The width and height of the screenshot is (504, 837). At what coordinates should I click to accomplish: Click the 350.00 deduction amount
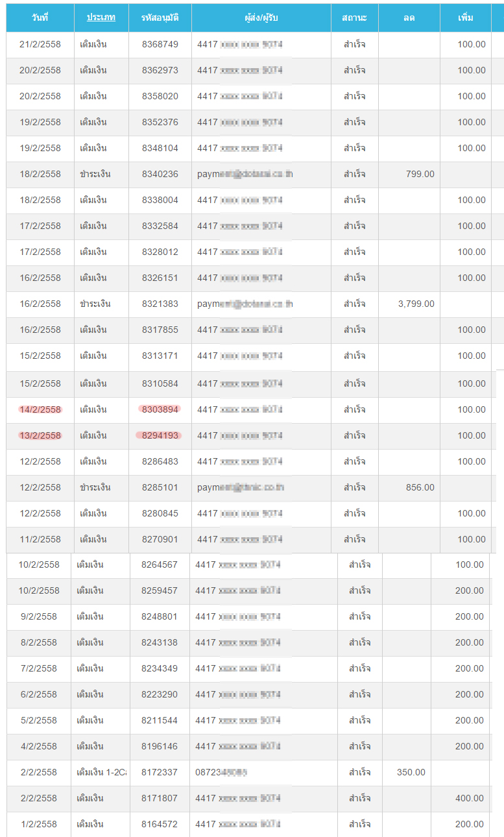[411, 772]
